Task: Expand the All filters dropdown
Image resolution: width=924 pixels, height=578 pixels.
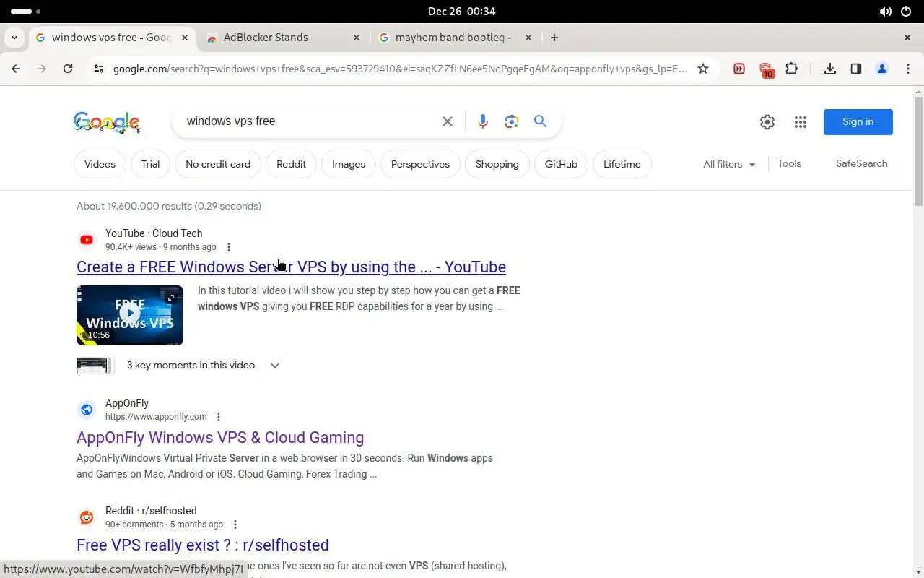Action: pos(729,164)
